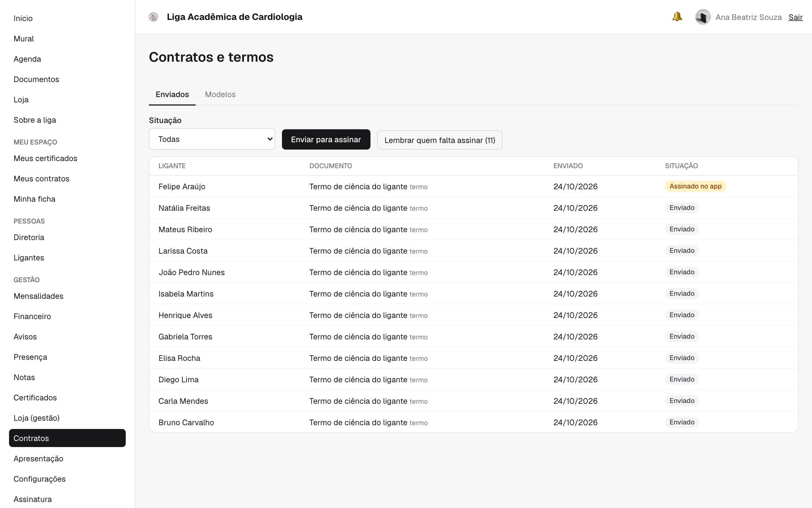
Task: Click the Enviado badge for Carla Mendes
Action: click(x=682, y=400)
